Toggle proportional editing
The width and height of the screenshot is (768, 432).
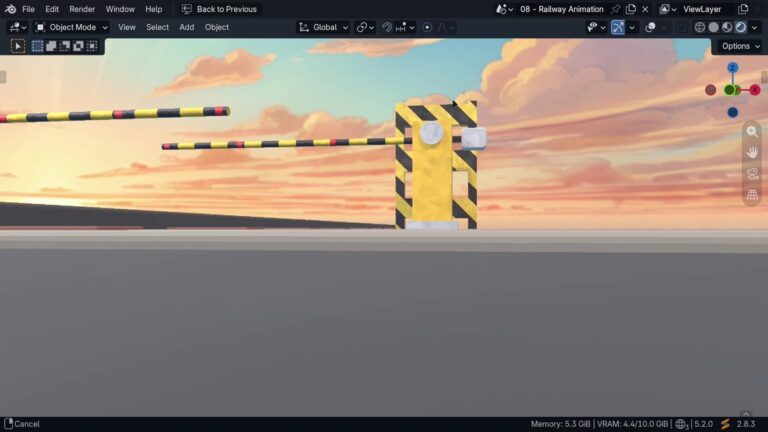[427, 27]
